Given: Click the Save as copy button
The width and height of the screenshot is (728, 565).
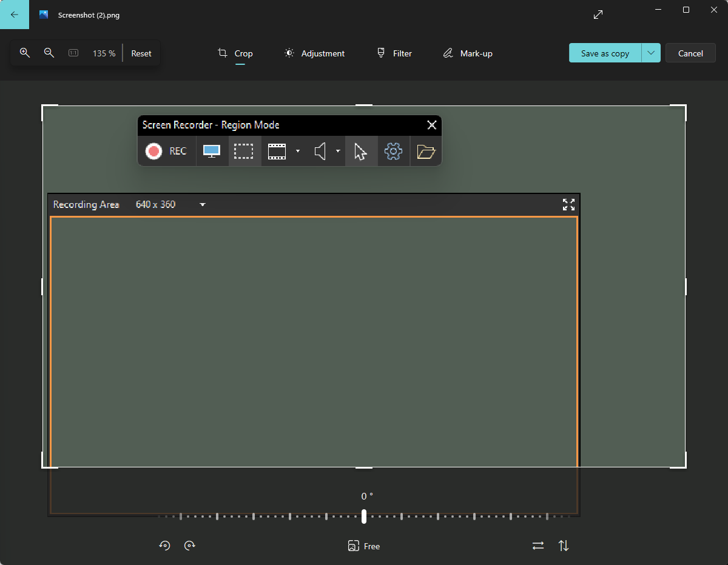Looking at the screenshot, I should pos(605,53).
